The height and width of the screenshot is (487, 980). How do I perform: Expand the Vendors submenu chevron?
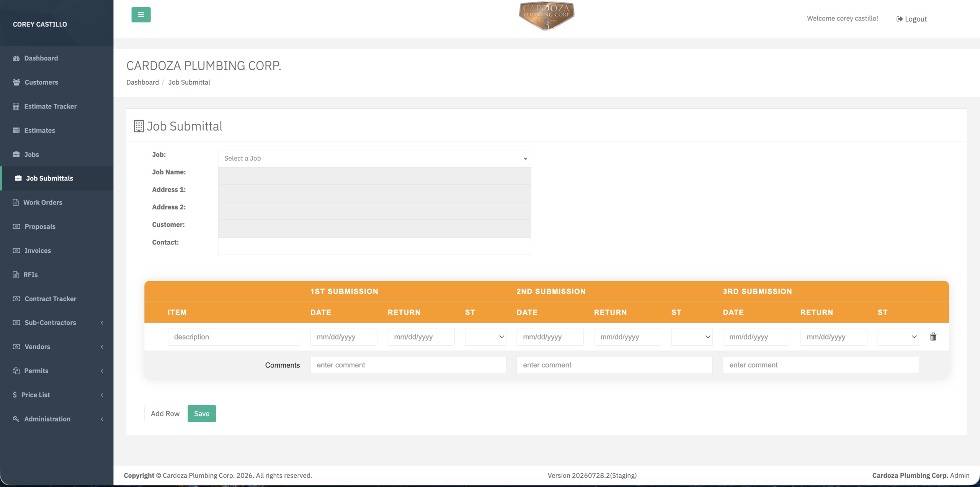click(x=102, y=347)
